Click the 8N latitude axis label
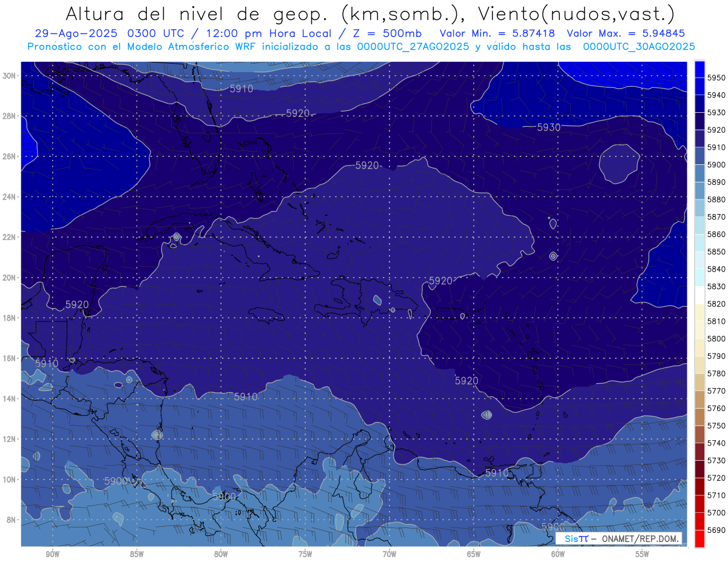Image resolution: width=728 pixels, height=562 pixels. tap(12, 520)
